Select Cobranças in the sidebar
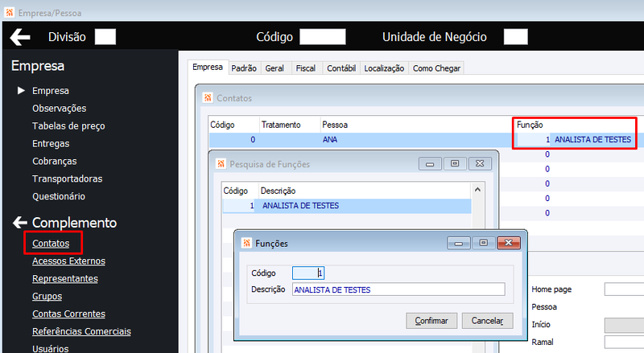644x353 pixels. [54, 162]
